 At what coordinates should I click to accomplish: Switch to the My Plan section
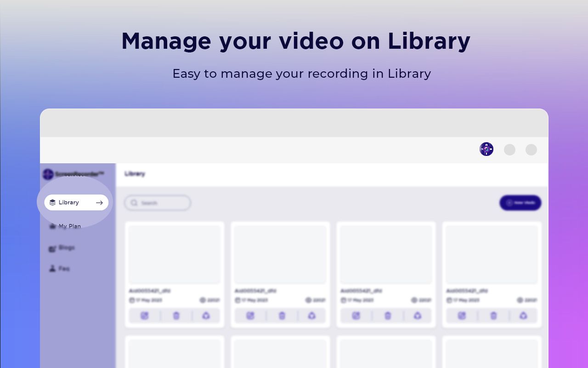point(69,226)
